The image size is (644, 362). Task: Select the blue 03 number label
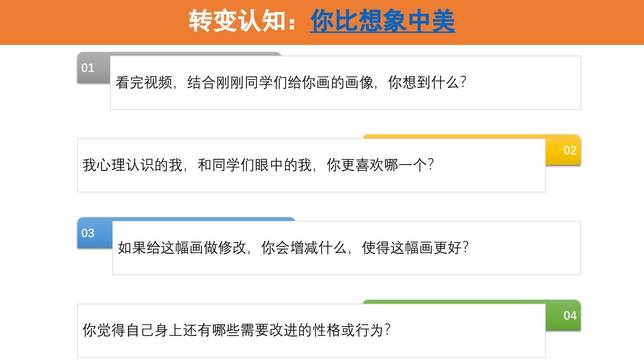tap(88, 233)
